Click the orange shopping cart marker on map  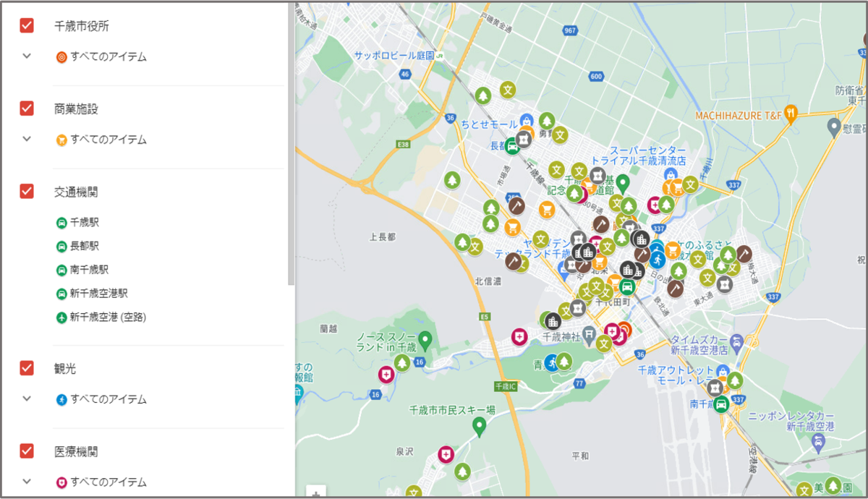point(548,210)
